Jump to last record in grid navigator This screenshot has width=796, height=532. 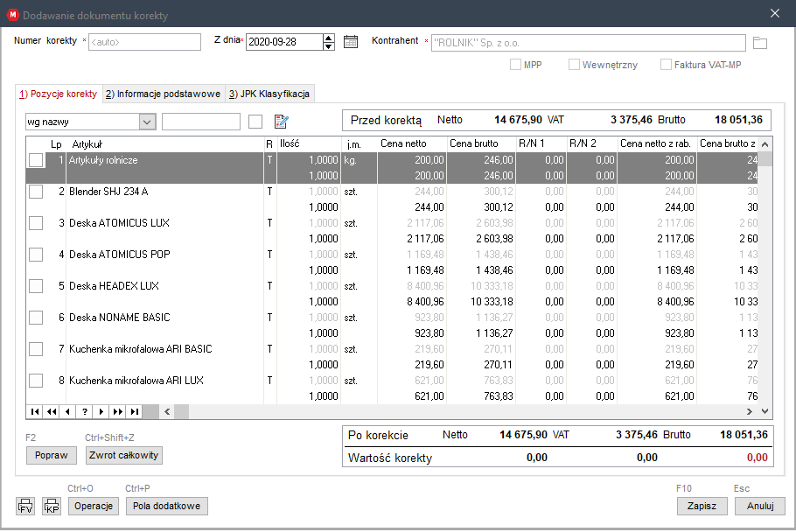click(x=134, y=411)
